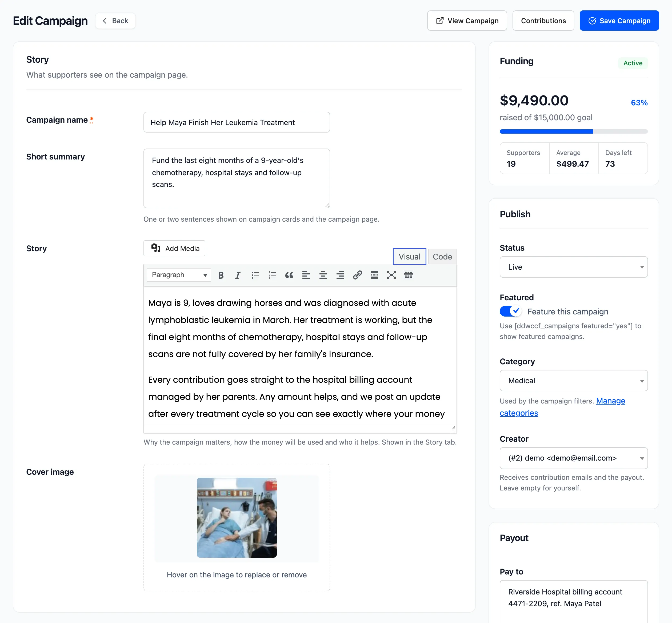Apply blockquote formatting

coord(289,275)
